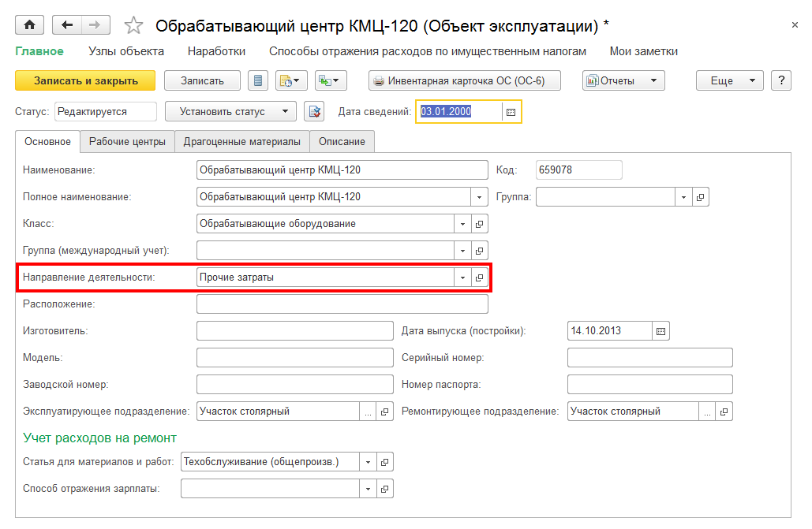The width and height of the screenshot is (812, 529).
Task: Click Записать и закрыть button
Action: point(85,80)
